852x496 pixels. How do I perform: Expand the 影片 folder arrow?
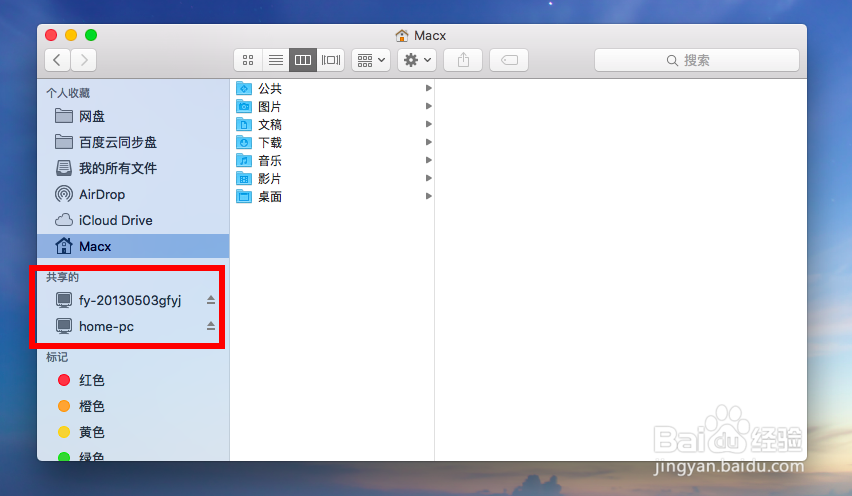pyautogui.click(x=428, y=178)
